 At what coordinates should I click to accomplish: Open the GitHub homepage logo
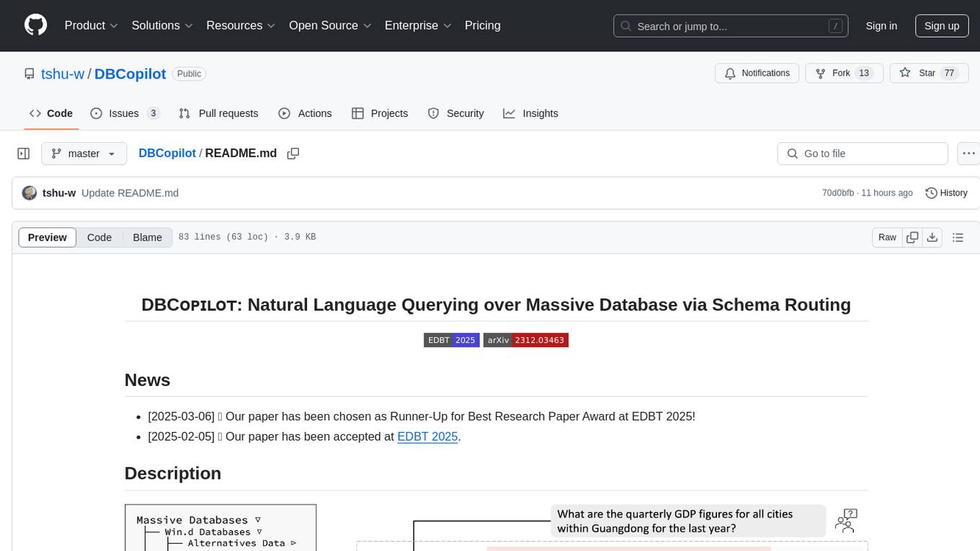pyautogui.click(x=35, y=25)
